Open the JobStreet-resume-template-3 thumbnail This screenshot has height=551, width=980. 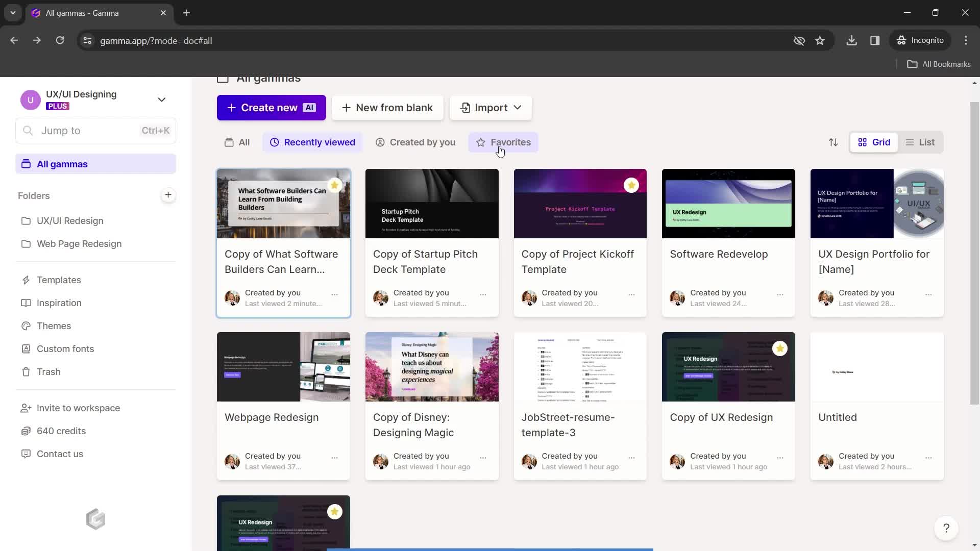coord(580,367)
